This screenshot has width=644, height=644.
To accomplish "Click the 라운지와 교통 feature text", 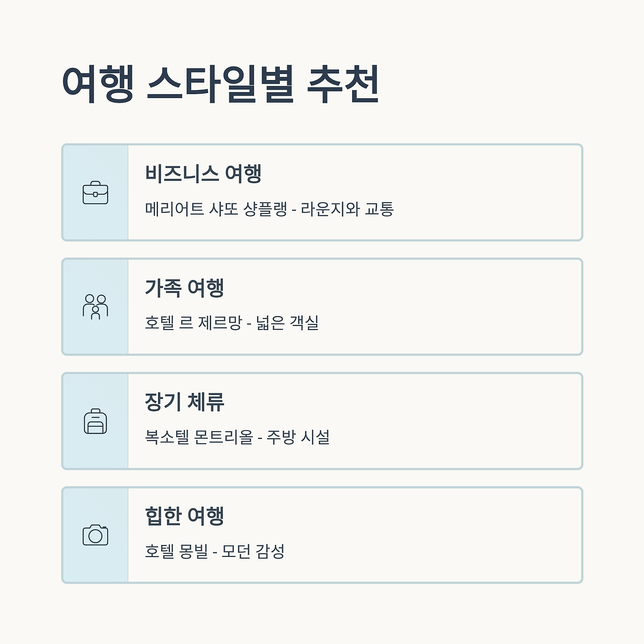I will pyautogui.click(x=347, y=209).
